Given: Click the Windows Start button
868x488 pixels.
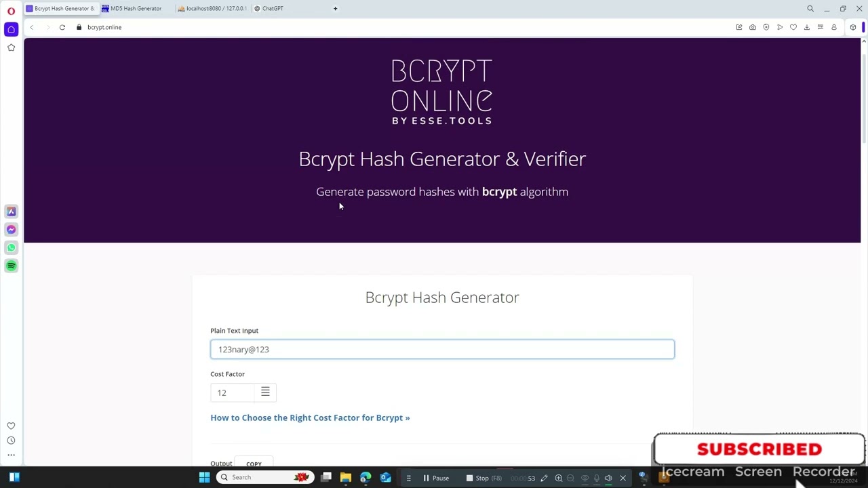Looking at the screenshot, I should pos(204,477).
